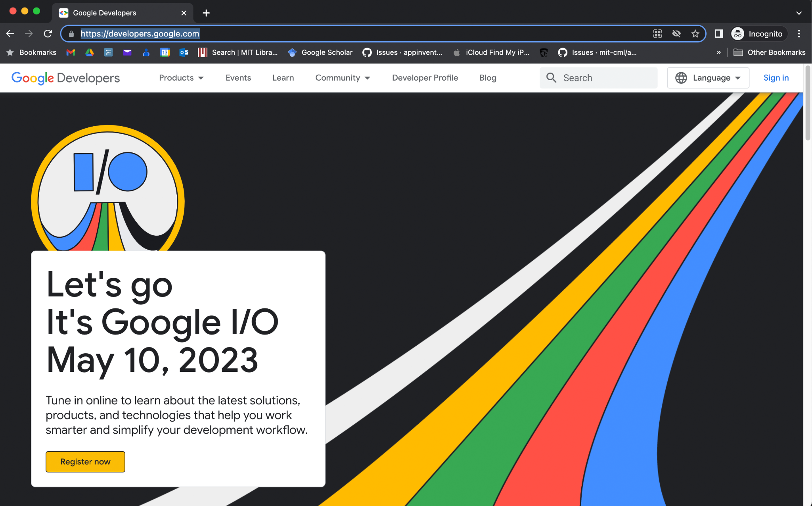The height and width of the screenshot is (506, 812).
Task: Bookmark this page with star icon
Action: tap(695, 34)
